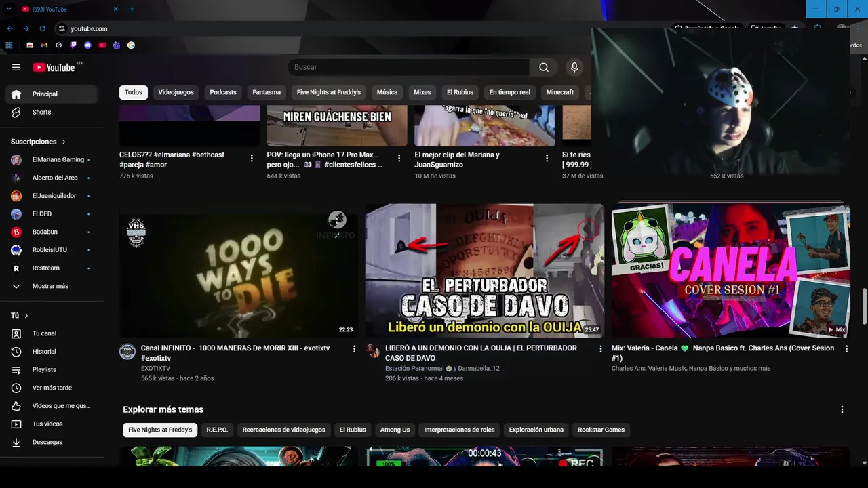Expand the Tú section chevron
Viewport: 868px width, 488px height.
(26, 316)
